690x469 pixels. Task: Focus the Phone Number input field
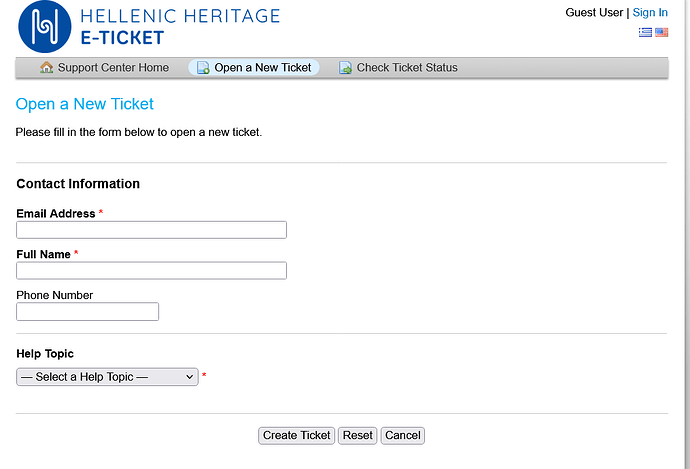pyautogui.click(x=88, y=311)
